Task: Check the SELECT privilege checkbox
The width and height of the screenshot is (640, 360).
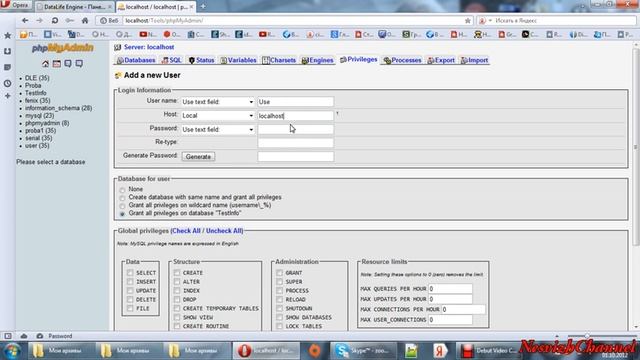Action: point(130,272)
